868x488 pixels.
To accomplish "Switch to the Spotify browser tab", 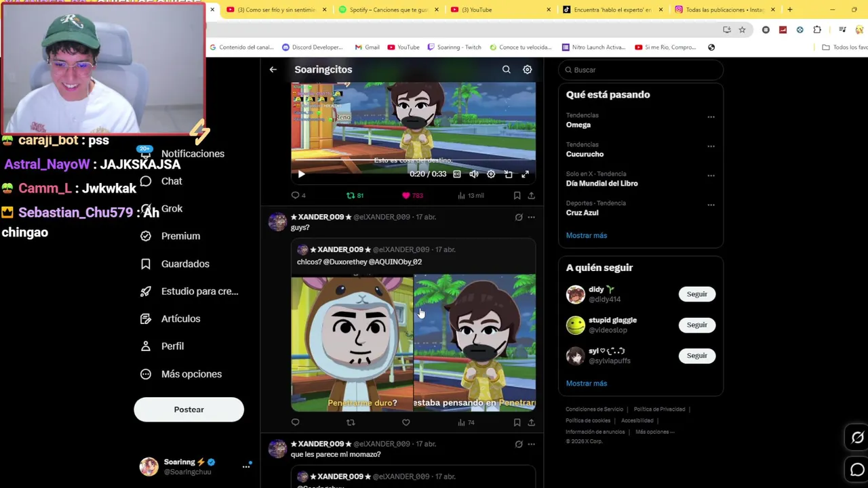I will 387,9.
